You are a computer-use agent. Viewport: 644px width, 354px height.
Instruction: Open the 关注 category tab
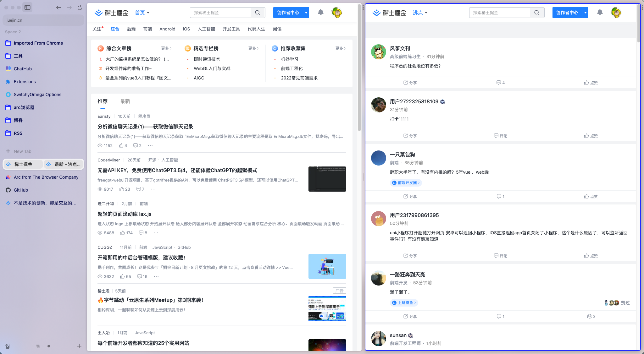(x=97, y=29)
